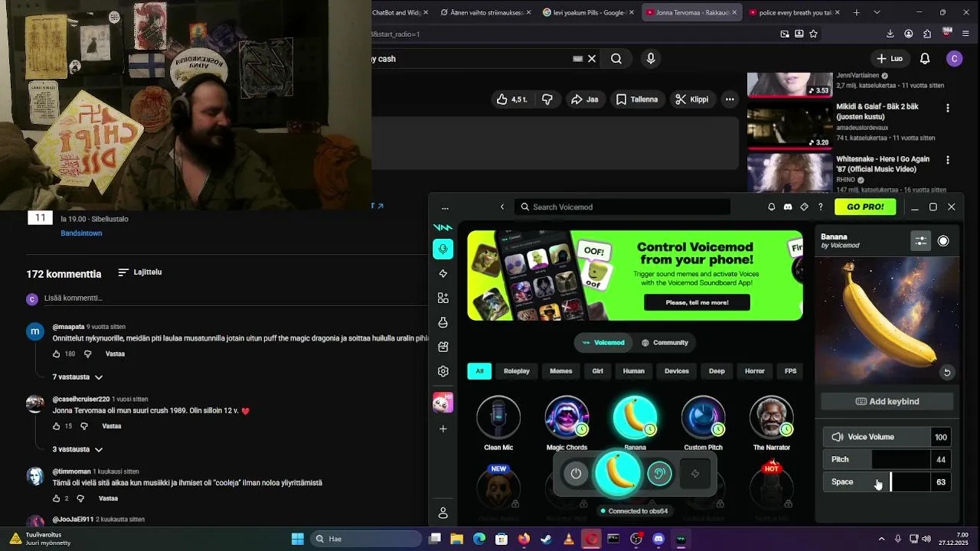Open Voicemod notifications bell
Screen dimensions: 980x551
coord(771,207)
